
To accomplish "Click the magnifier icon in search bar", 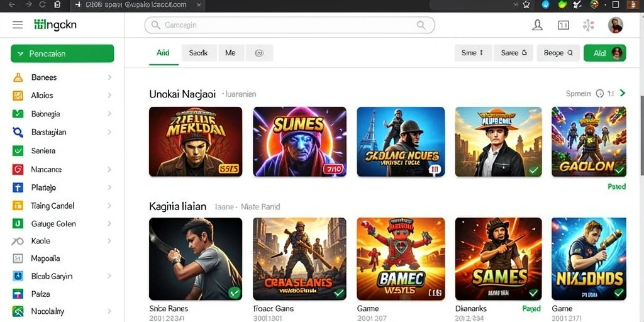I will (421, 25).
